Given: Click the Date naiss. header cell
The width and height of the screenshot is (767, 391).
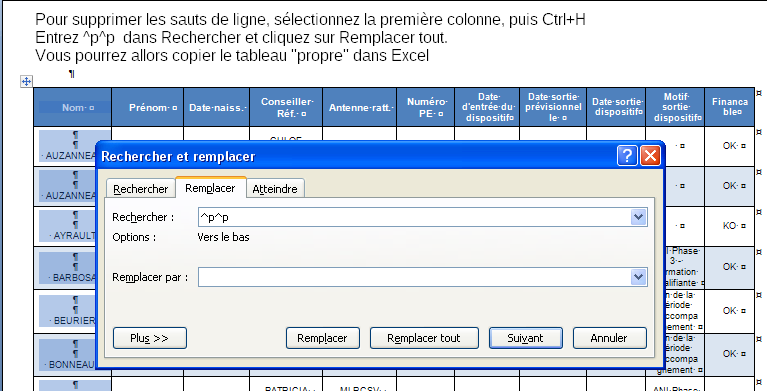Looking at the screenshot, I should [x=217, y=107].
